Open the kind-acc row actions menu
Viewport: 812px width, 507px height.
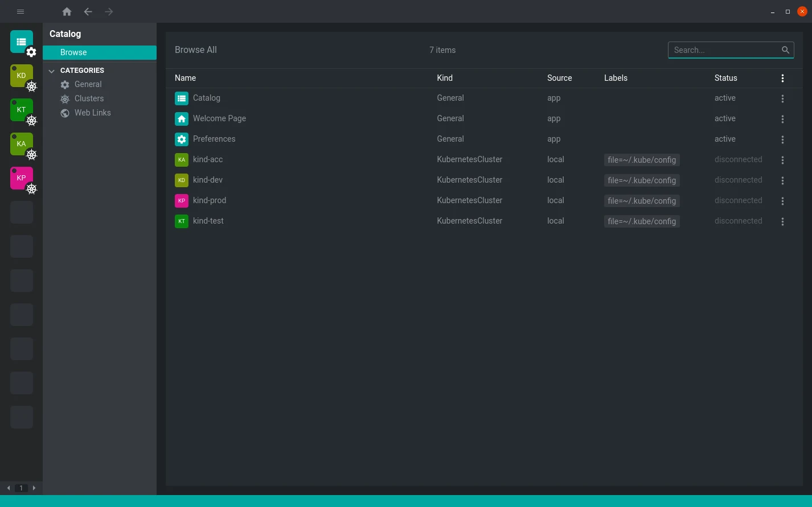(782, 160)
